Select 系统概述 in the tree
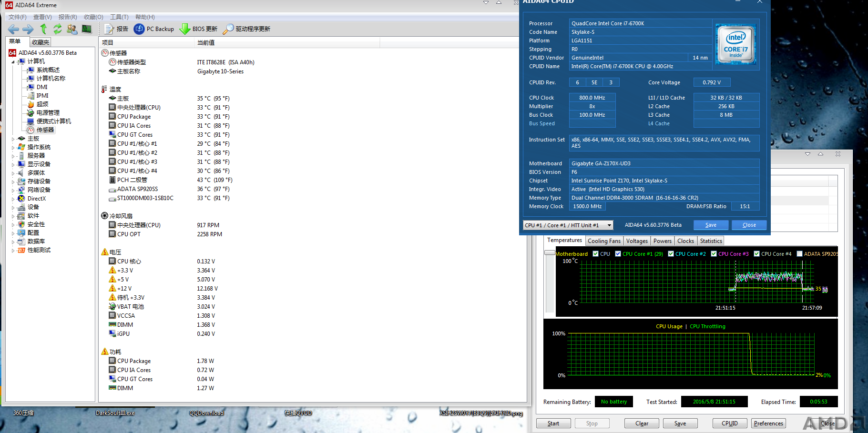Viewport: 868px width, 433px height. click(48, 70)
